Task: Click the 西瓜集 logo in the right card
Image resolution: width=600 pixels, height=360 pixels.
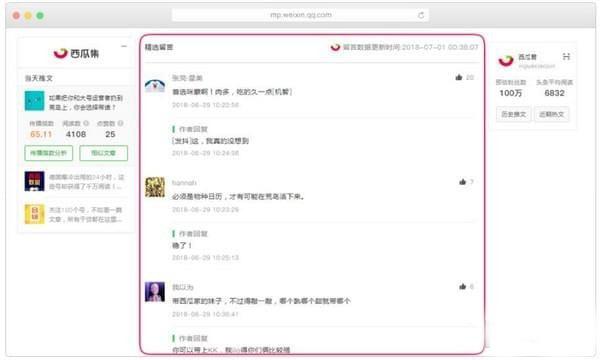Action: coord(506,60)
